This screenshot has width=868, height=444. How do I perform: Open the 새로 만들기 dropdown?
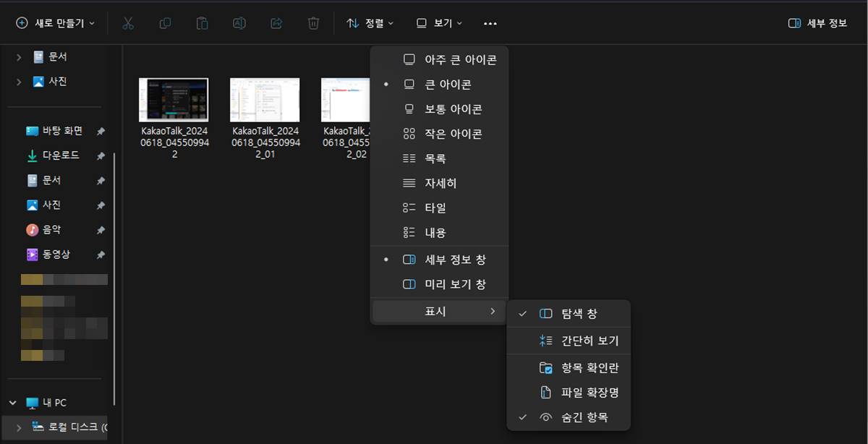56,23
